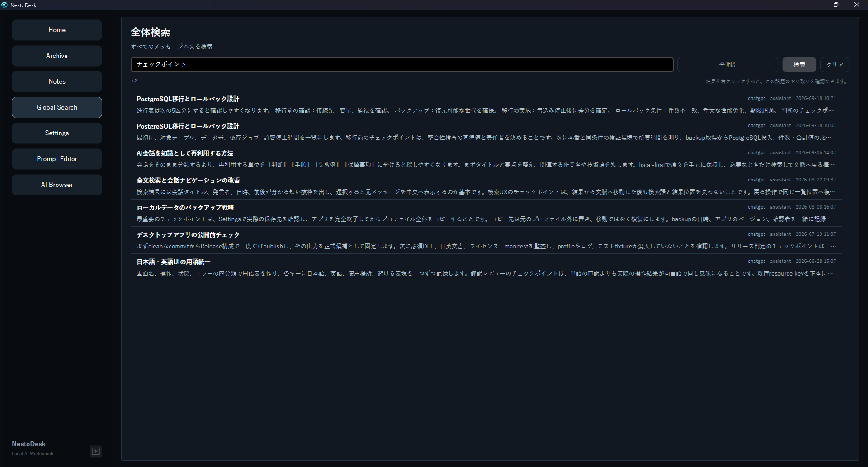Restore down the NestoDesk window
This screenshot has width=868, height=467.
coord(836,5)
